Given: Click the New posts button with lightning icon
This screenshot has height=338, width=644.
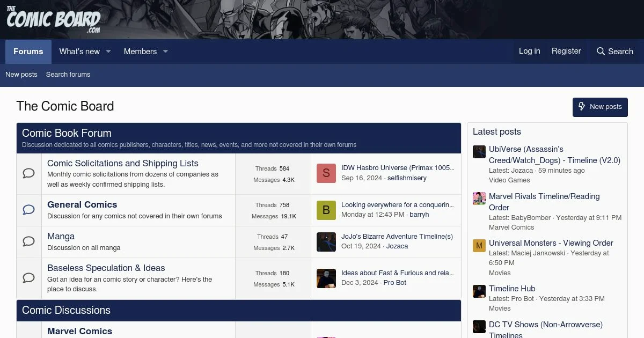Looking at the screenshot, I should pyautogui.click(x=600, y=107).
